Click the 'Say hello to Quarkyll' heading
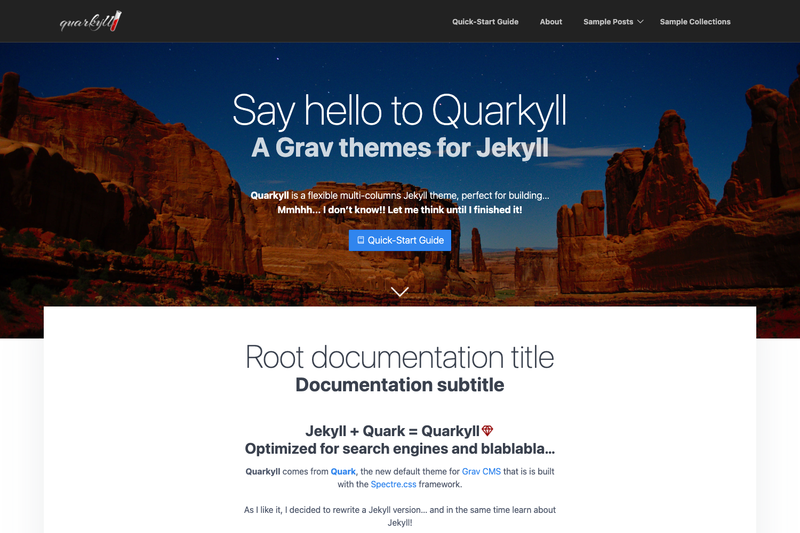Viewport: 800px width, 533px height. (399, 110)
